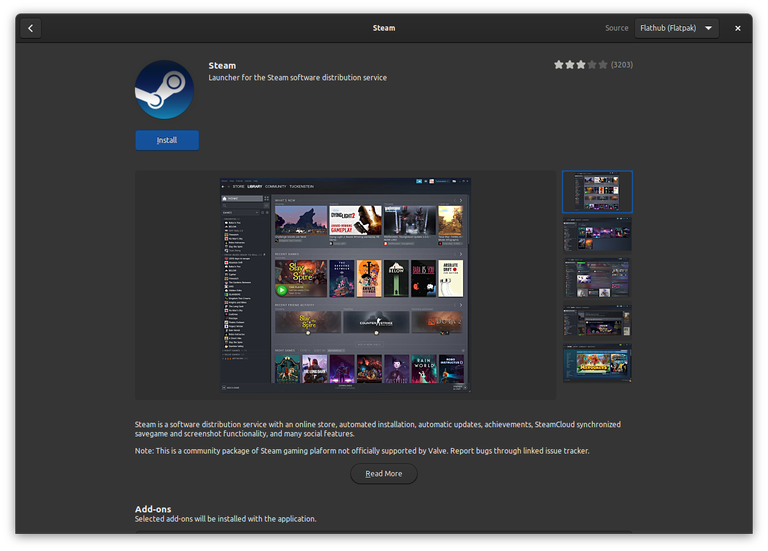Image resolution: width=768 pixels, height=551 pixels.
Task: Click the 'Note: This is a community package' paragraph
Action: 362,451
